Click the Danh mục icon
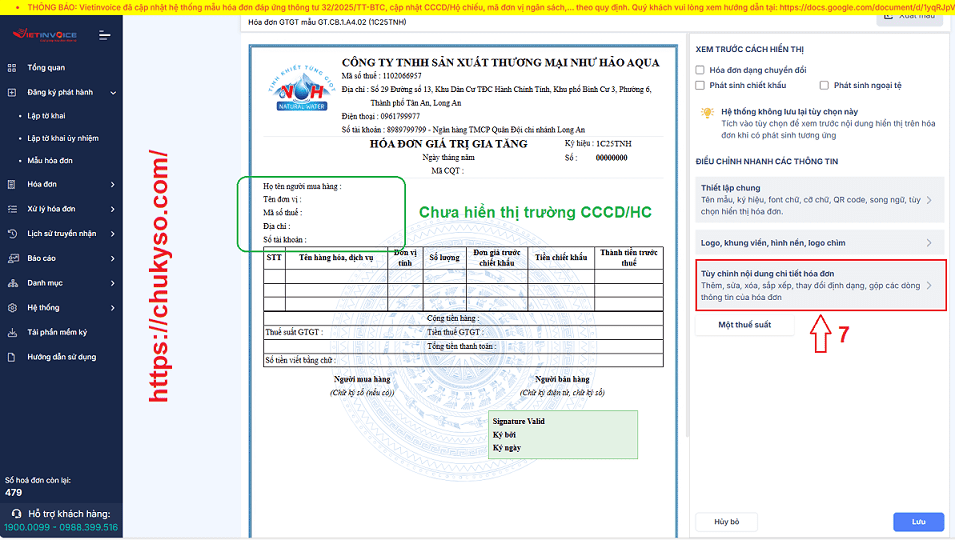955x540 pixels. pyautogui.click(x=12, y=283)
